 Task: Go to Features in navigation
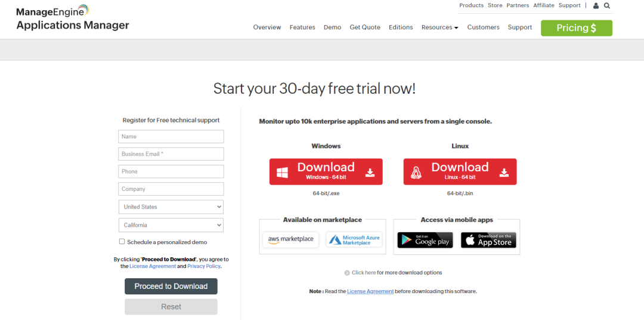(x=302, y=27)
